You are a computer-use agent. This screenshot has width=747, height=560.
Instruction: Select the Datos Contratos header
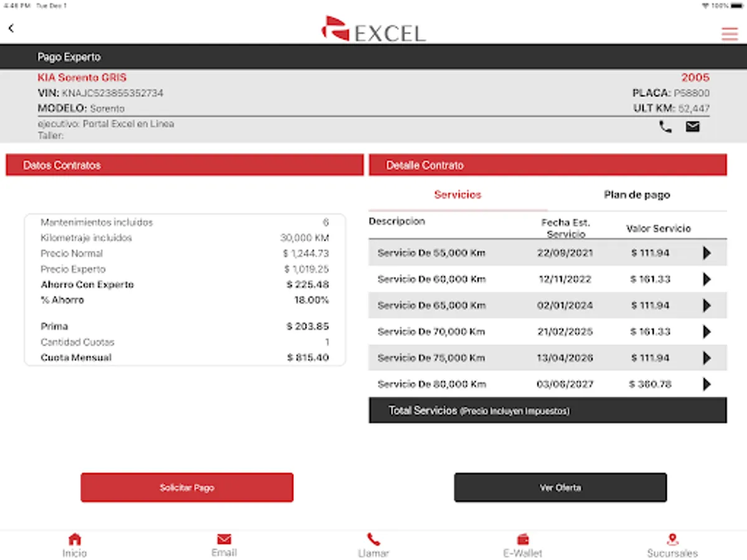(184, 166)
